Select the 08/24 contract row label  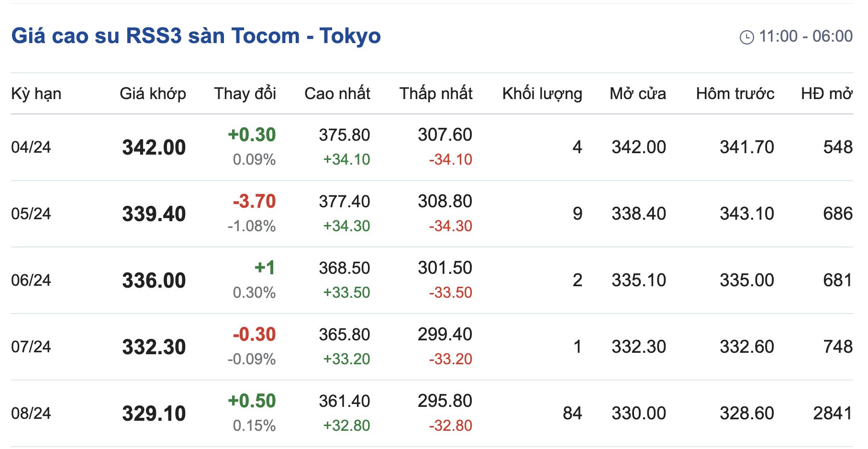coord(31,414)
